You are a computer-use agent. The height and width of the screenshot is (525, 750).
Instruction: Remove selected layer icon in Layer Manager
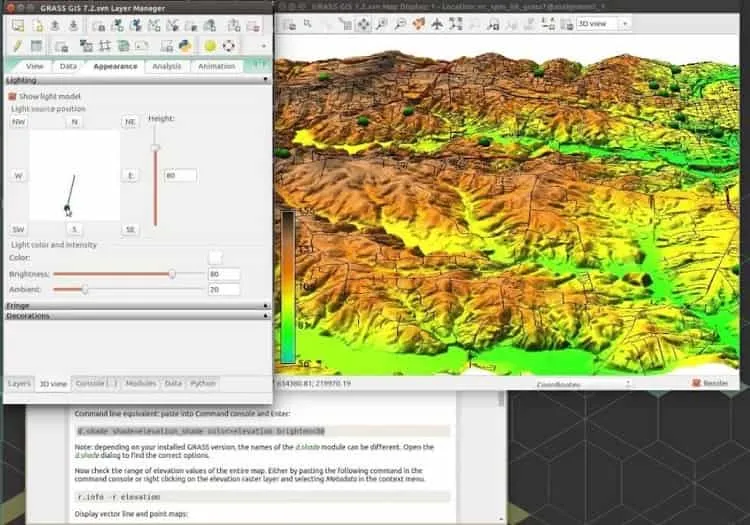click(x=253, y=26)
